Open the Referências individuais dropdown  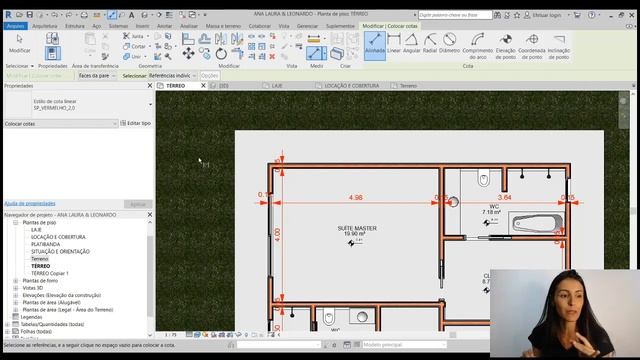click(x=172, y=76)
